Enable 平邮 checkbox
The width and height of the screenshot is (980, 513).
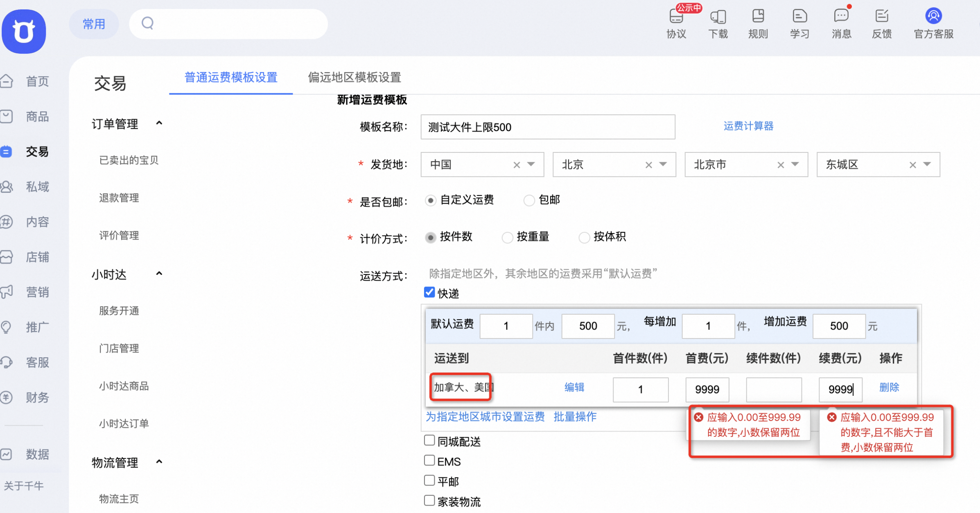[429, 480]
